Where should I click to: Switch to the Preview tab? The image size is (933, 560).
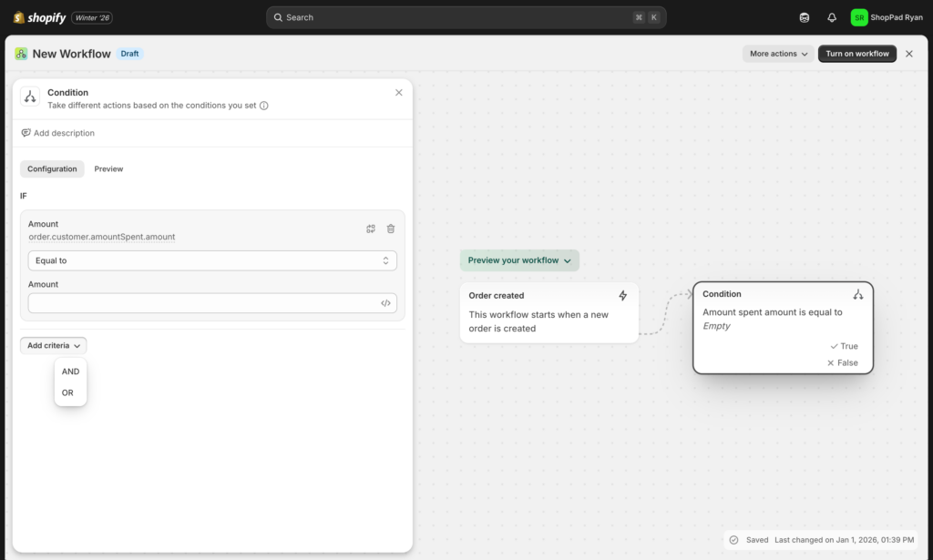(x=108, y=168)
